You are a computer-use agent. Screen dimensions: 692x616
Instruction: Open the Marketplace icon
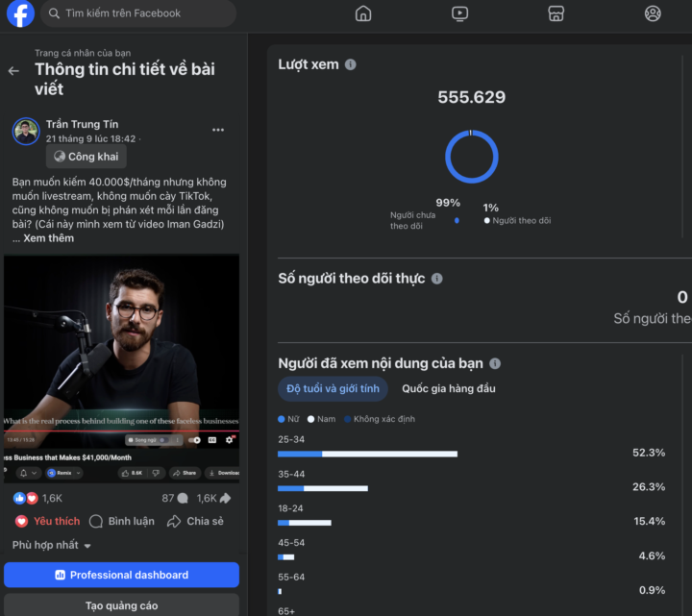556,13
